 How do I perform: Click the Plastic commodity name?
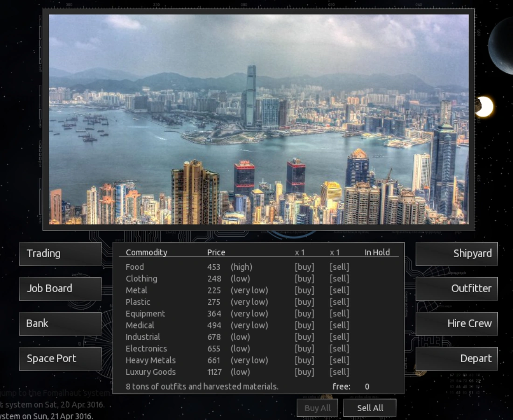138,302
